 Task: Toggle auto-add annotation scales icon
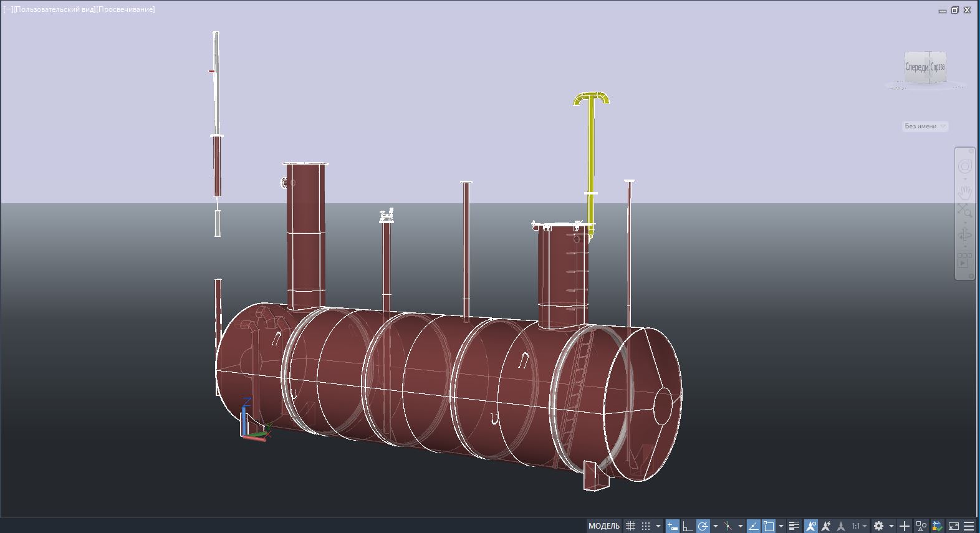coord(825,526)
